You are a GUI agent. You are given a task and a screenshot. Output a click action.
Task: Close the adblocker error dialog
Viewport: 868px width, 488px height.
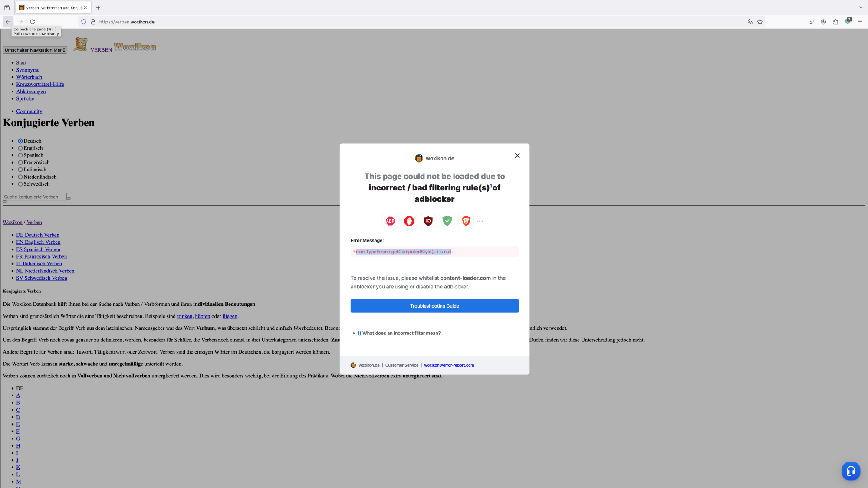[517, 156]
